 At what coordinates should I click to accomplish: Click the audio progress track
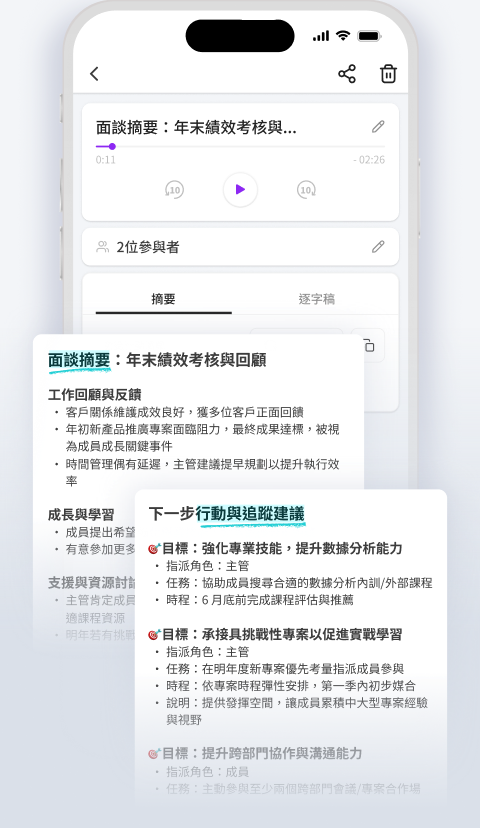240,146
